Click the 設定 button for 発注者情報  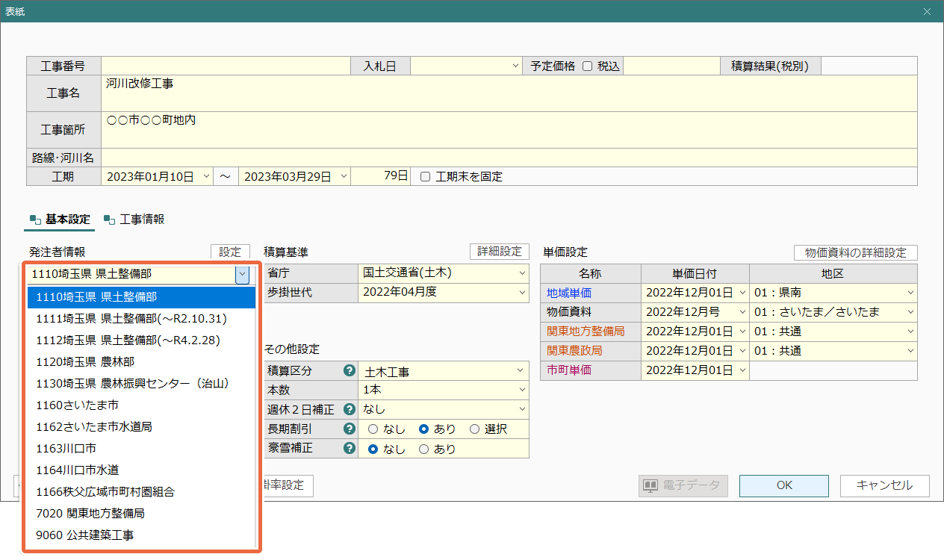(230, 252)
